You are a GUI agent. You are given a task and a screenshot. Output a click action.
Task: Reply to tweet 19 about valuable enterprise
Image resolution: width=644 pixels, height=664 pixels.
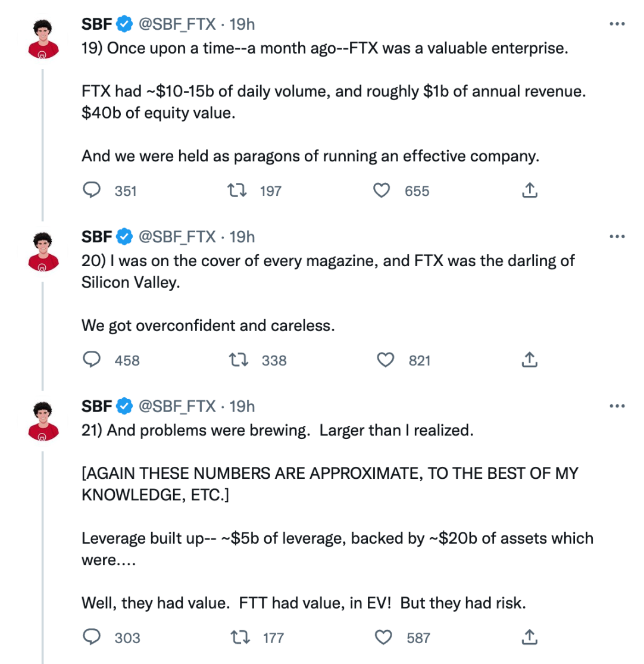[x=91, y=191]
